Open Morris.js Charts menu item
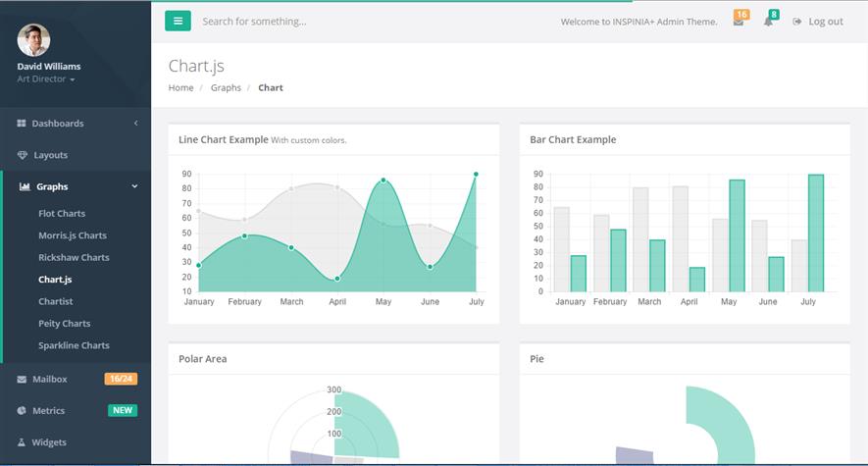The height and width of the screenshot is (466, 868). [x=73, y=235]
